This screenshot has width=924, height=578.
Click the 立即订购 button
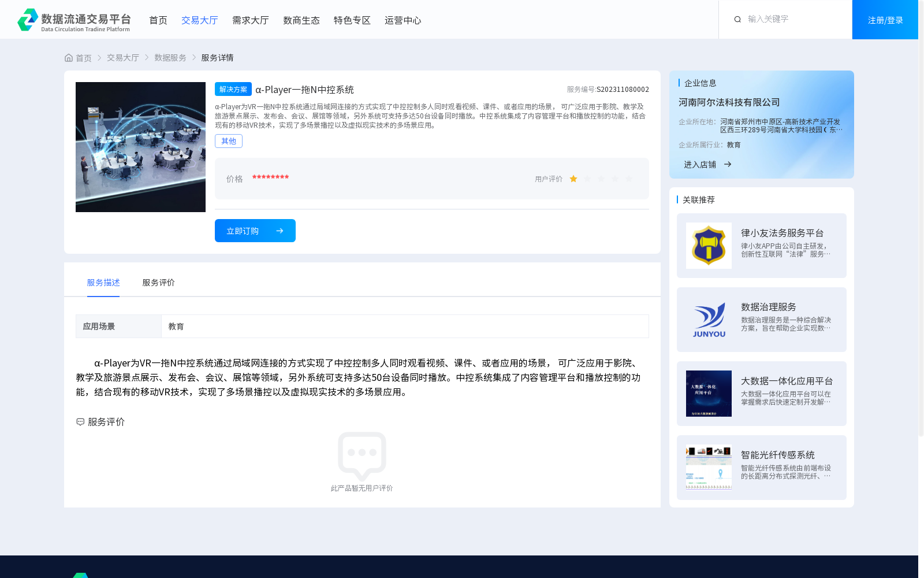[255, 231]
